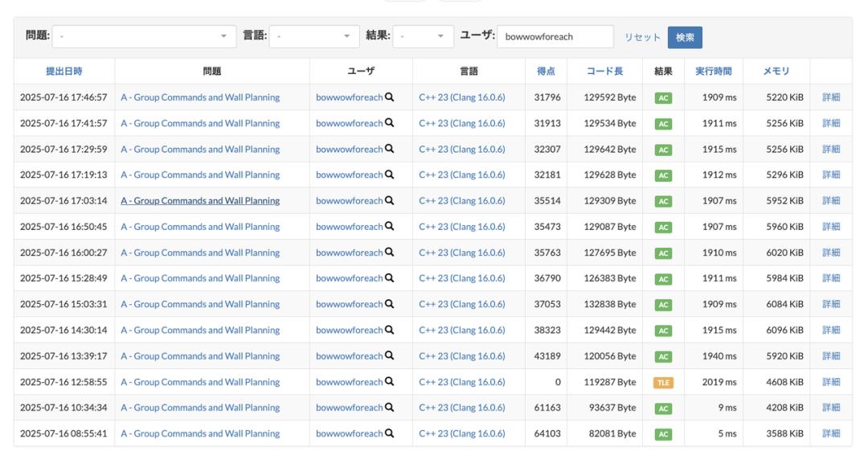The height and width of the screenshot is (456, 868).
Task: Click search icon beside user in 15:28:49 row
Action: click(390, 278)
